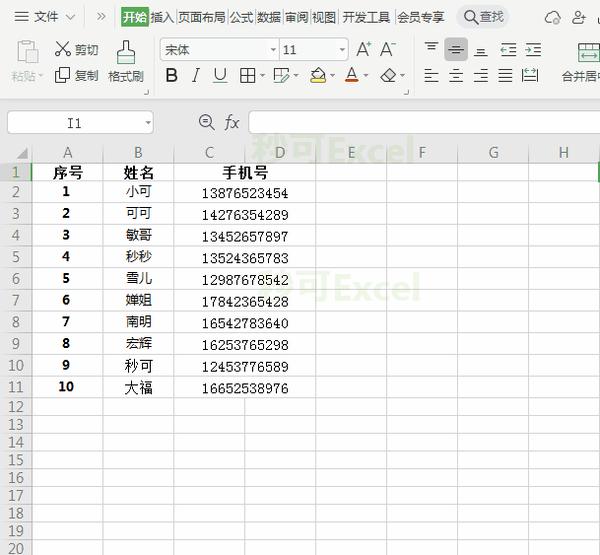The width and height of the screenshot is (600, 555).
Task: Click the Name Box showing I1
Action: pyautogui.click(x=80, y=123)
